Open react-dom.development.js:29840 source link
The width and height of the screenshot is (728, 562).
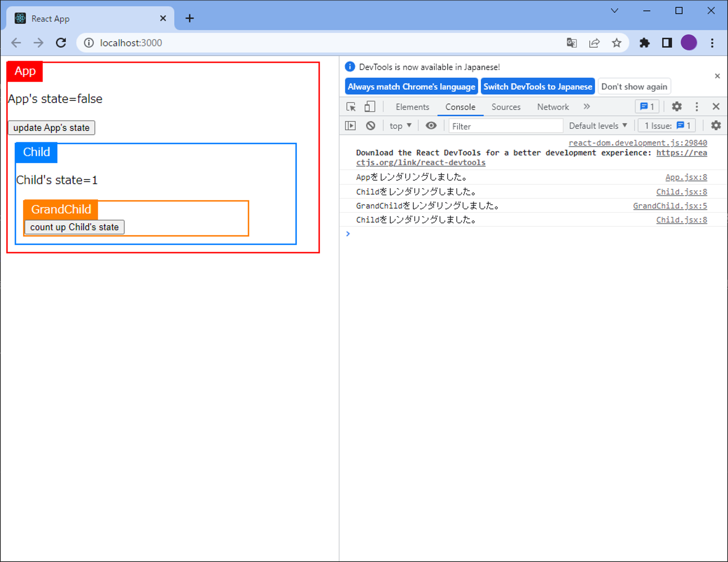coord(638,143)
